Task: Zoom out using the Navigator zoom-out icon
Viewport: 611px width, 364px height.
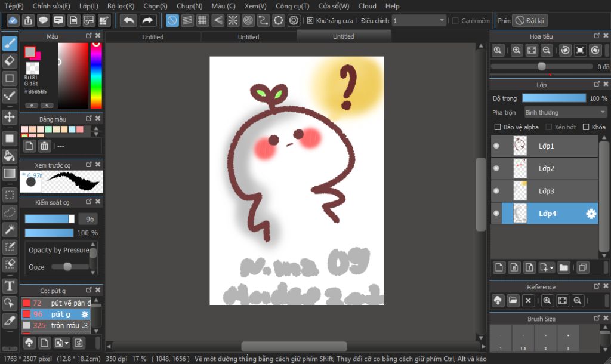Action: point(547,50)
